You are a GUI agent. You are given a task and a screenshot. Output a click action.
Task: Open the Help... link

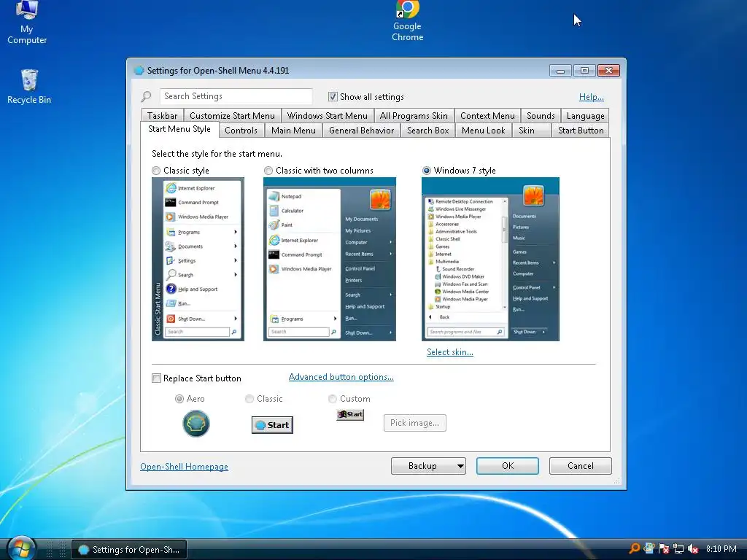(x=591, y=97)
